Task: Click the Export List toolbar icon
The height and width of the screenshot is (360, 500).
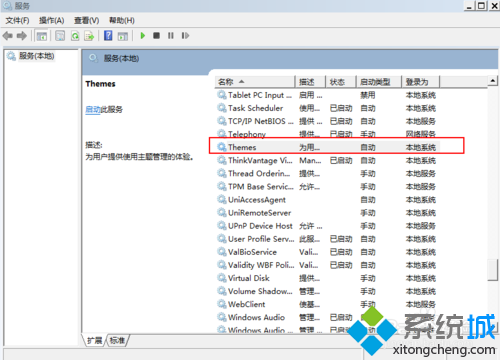Action: (89, 36)
